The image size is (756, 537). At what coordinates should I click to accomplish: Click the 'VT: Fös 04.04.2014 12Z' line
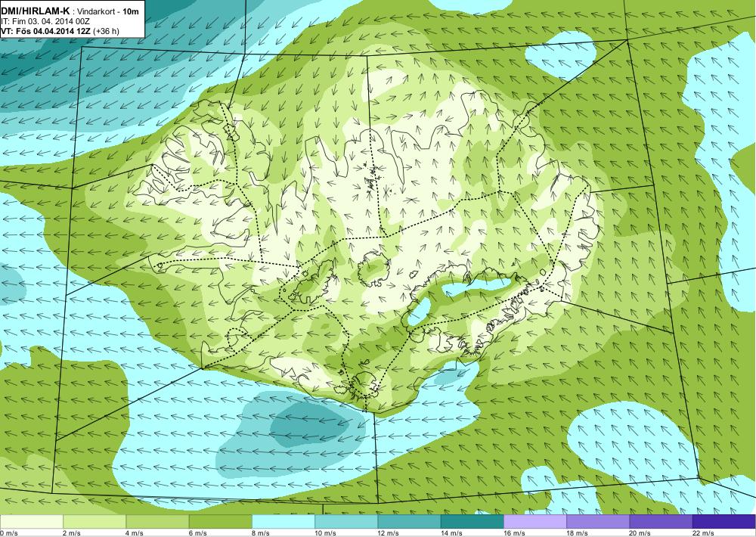tap(46, 31)
